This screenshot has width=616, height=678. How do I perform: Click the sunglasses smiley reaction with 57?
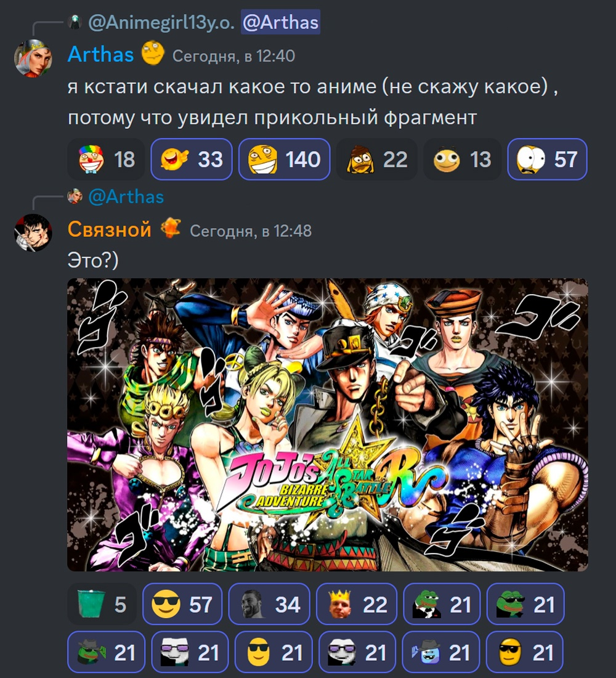[x=182, y=604]
